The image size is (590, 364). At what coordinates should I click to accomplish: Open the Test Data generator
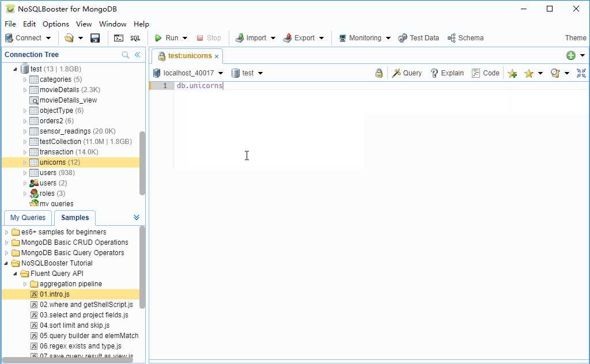[418, 38]
